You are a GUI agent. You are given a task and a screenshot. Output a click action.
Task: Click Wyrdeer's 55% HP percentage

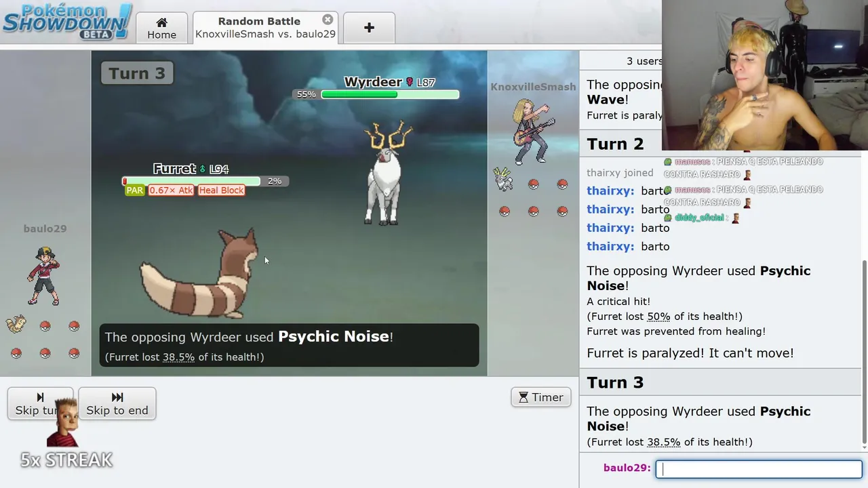[306, 94]
